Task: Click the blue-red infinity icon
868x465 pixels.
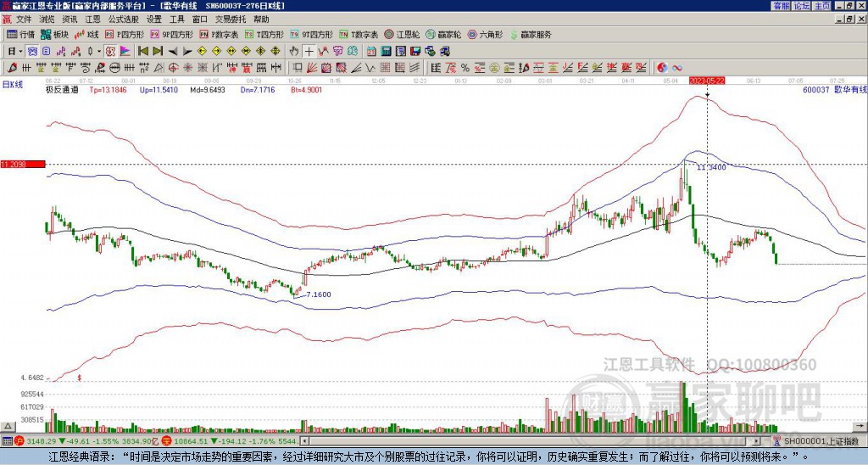Action: [x=677, y=68]
